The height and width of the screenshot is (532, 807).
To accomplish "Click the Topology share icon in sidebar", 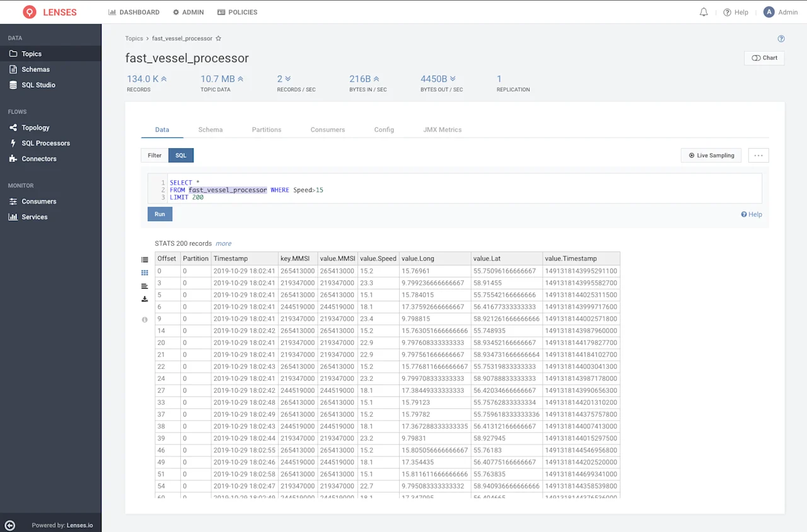I will [x=13, y=127].
